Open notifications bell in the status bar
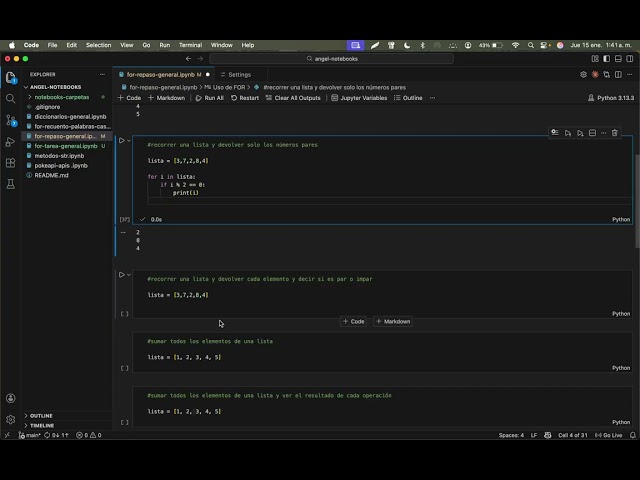This screenshot has height=480, width=640. click(633, 435)
